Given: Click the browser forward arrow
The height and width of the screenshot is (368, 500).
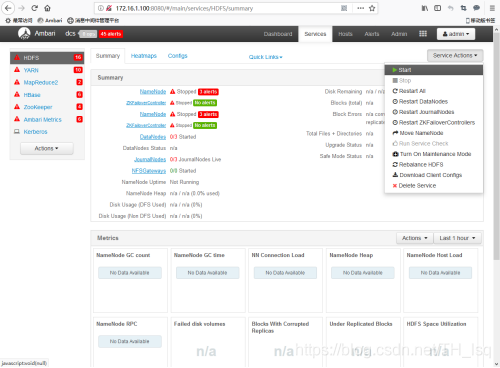Looking at the screenshot, I should (21, 8).
